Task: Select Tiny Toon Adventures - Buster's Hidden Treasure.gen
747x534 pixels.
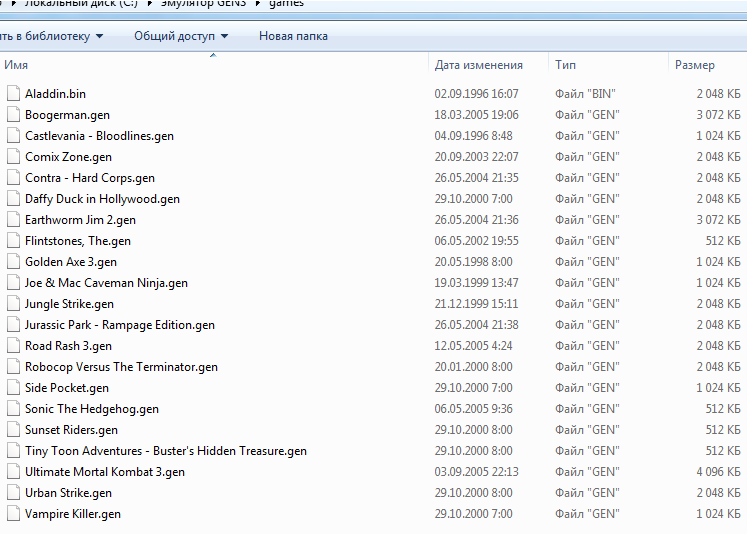Action: (166, 451)
